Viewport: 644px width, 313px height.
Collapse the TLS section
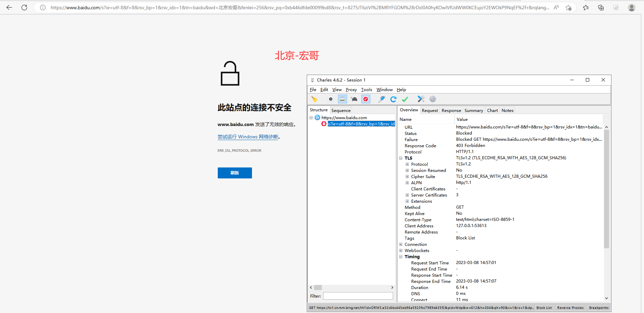point(401,158)
